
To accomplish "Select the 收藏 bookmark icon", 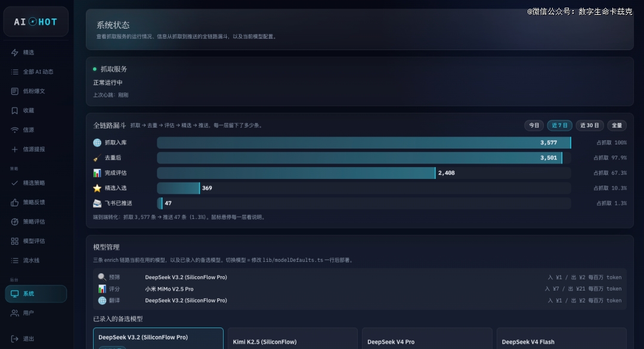I will [x=15, y=110].
